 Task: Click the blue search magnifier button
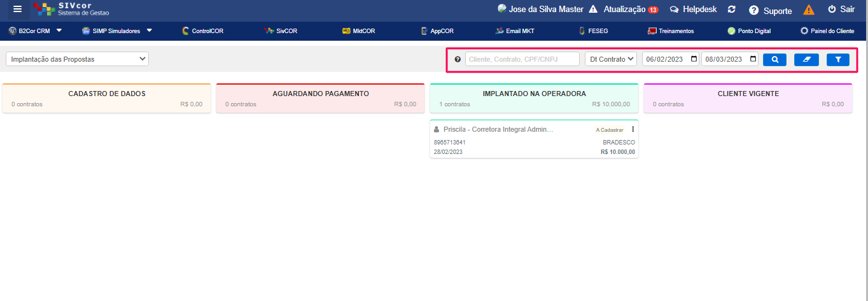point(774,59)
